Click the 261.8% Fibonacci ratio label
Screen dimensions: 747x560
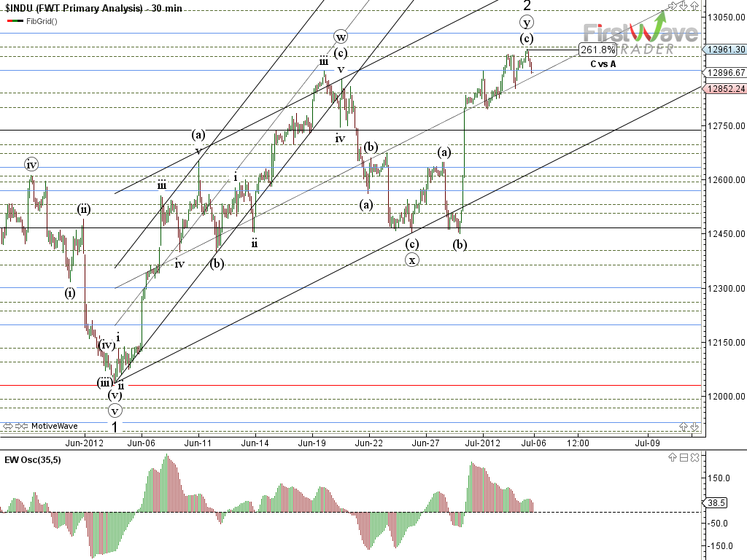click(x=597, y=49)
